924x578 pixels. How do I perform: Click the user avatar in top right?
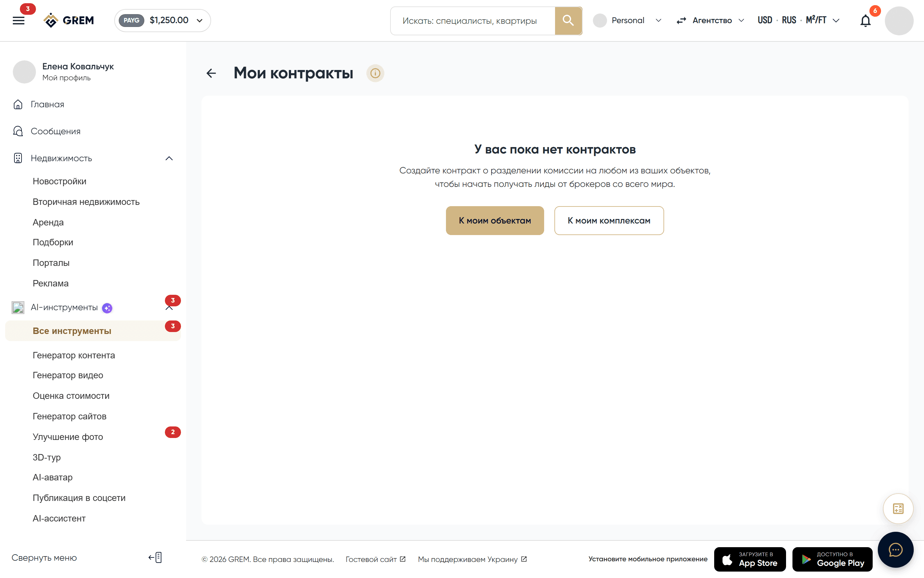pyautogui.click(x=899, y=21)
